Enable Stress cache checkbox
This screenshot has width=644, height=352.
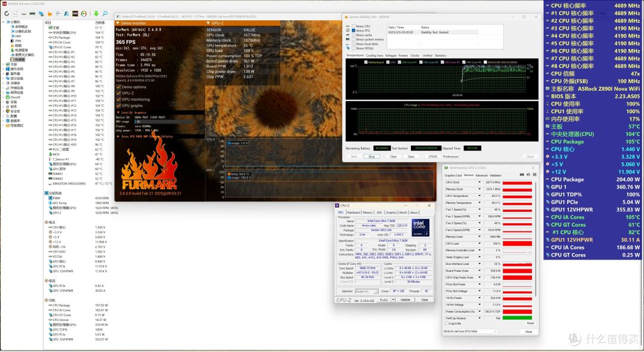click(353, 35)
